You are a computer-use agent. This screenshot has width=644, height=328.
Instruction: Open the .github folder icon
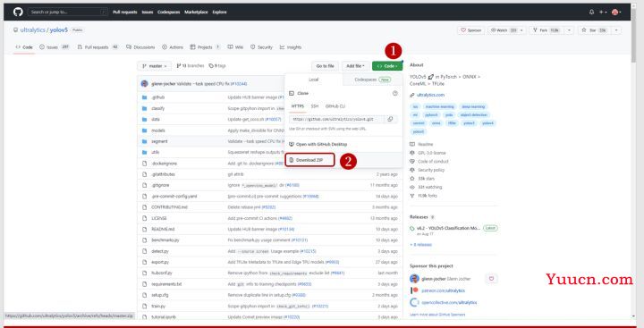tap(144, 97)
